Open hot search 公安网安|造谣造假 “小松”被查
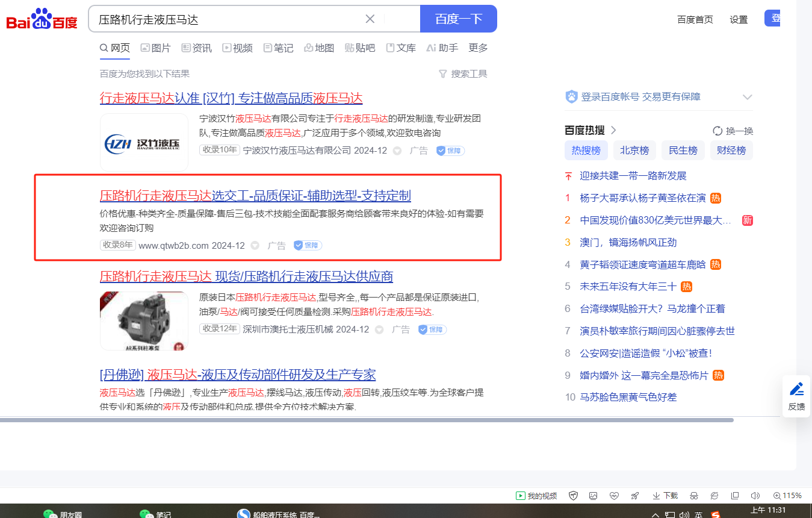Screen dimensions: 812x518 tap(646, 354)
